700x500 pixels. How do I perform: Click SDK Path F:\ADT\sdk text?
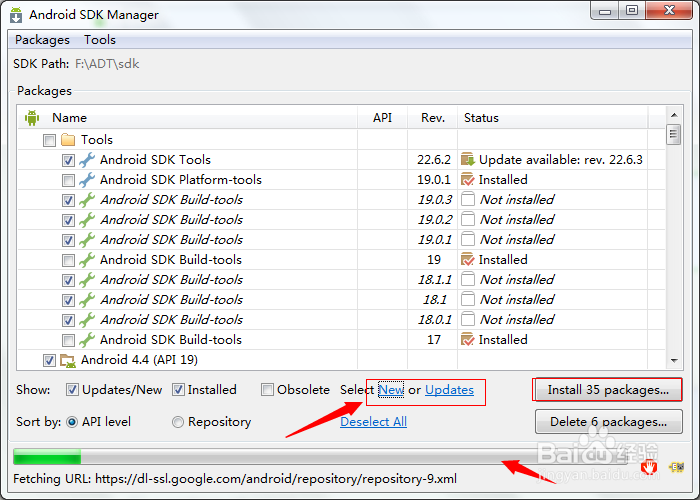click(x=107, y=64)
